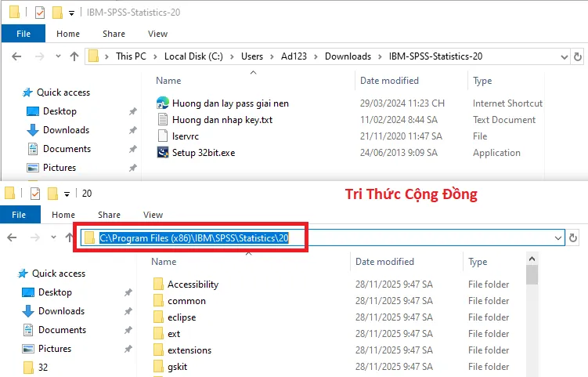Open the View tab in the 20 window
The width and height of the screenshot is (588, 377).
[153, 215]
